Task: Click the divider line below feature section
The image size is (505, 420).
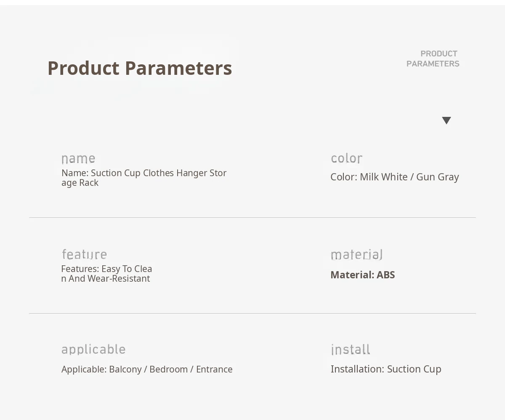Action: (x=252, y=314)
